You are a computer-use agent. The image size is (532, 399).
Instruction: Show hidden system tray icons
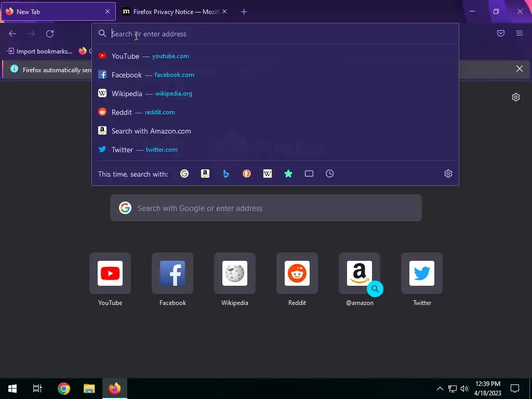click(x=440, y=389)
